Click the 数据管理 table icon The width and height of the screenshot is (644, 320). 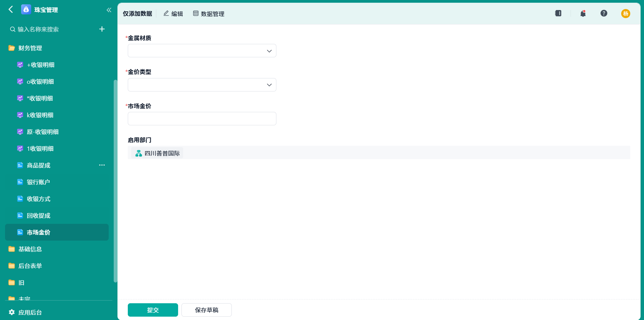[x=196, y=13]
